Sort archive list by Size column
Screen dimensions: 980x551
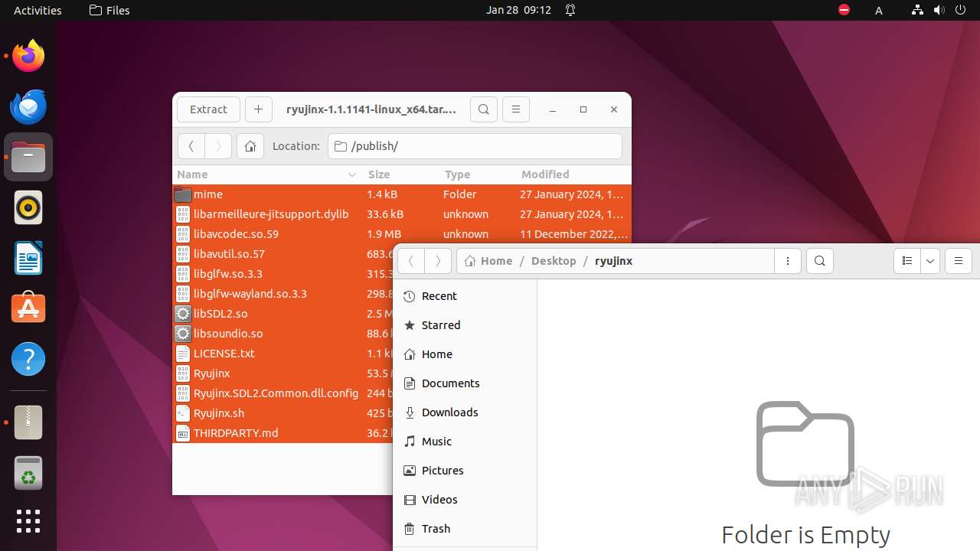coord(400,174)
